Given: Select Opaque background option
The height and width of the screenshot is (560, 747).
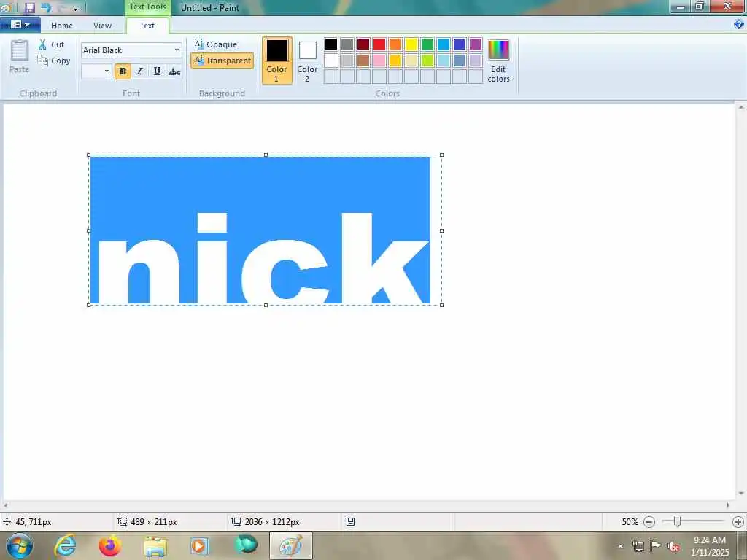Looking at the screenshot, I should point(215,44).
